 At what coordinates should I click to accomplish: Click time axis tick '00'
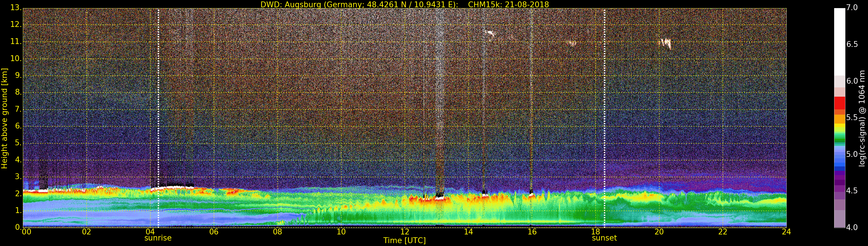point(26,232)
